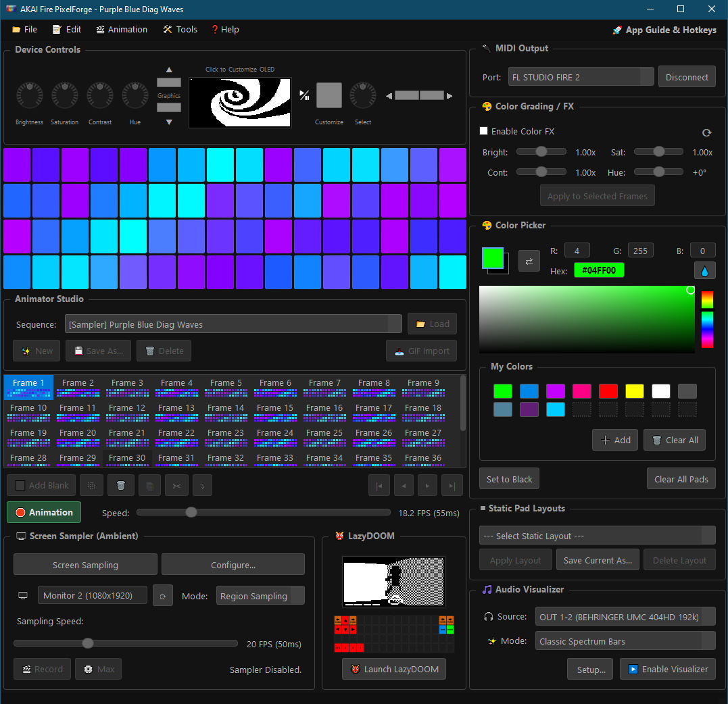Step to the previous frame
Viewport: 728px width, 704px height.
pyautogui.click(x=404, y=486)
